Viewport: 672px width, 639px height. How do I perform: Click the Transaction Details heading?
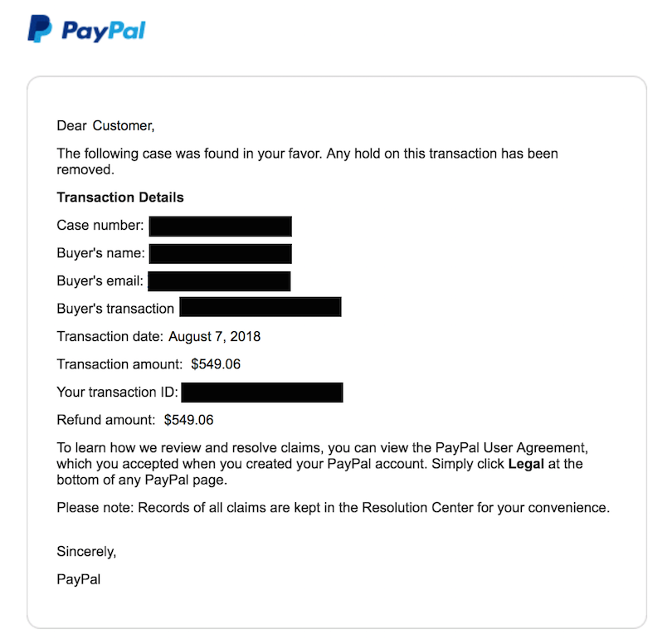(x=120, y=198)
